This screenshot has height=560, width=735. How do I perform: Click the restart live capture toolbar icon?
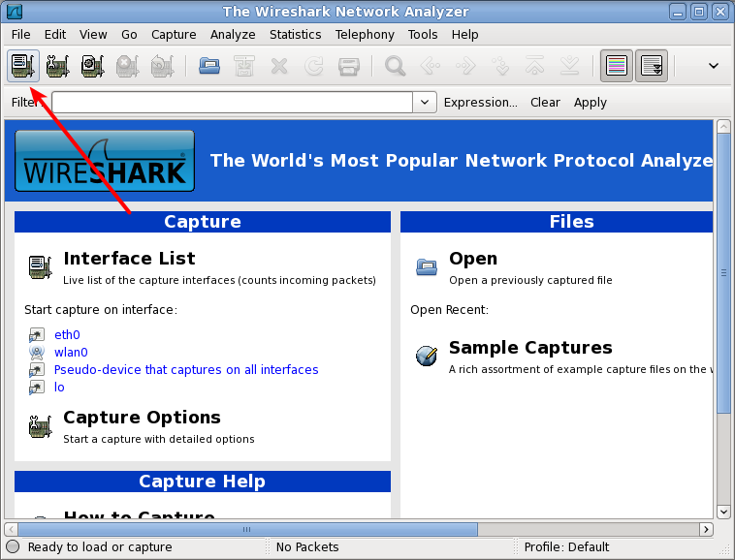click(x=162, y=66)
